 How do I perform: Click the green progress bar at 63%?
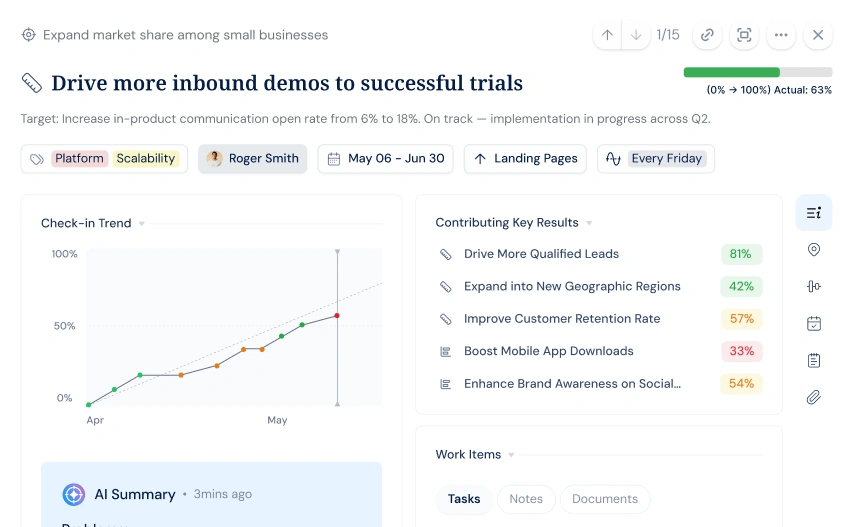click(x=732, y=72)
